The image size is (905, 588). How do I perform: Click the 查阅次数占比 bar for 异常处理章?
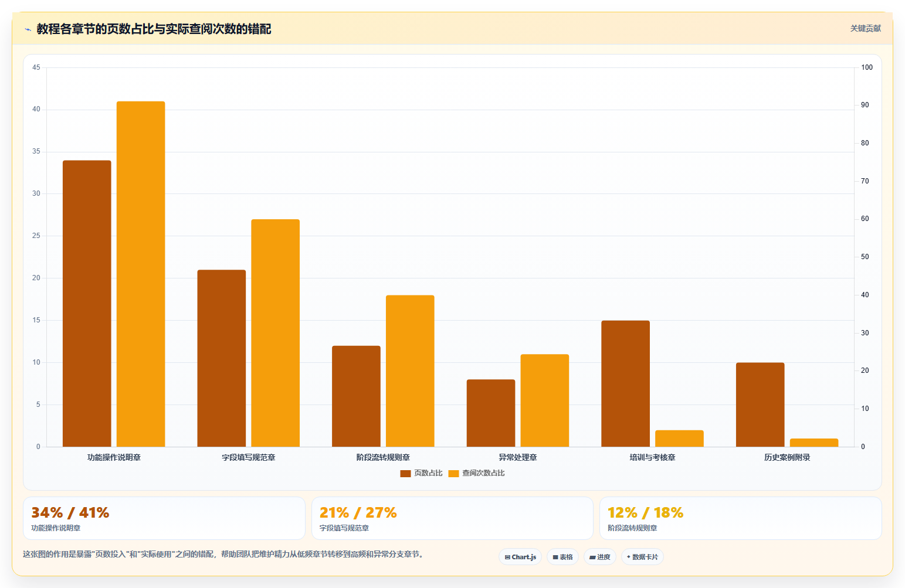pos(545,400)
